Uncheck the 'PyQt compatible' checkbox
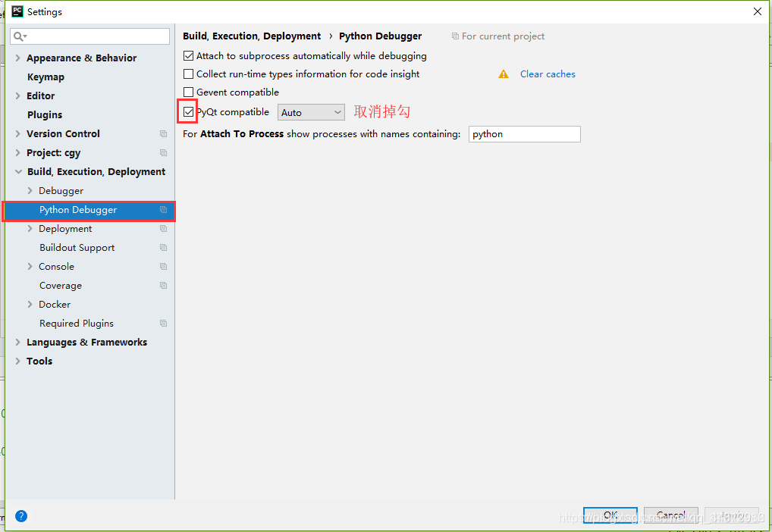The width and height of the screenshot is (772, 532). click(x=188, y=112)
